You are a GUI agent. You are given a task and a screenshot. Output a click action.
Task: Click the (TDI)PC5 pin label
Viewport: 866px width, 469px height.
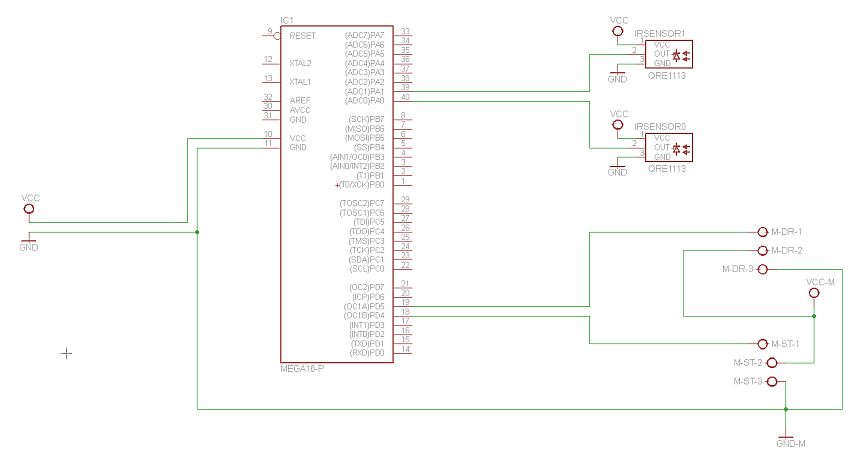pyautogui.click(x=369, y=222)
